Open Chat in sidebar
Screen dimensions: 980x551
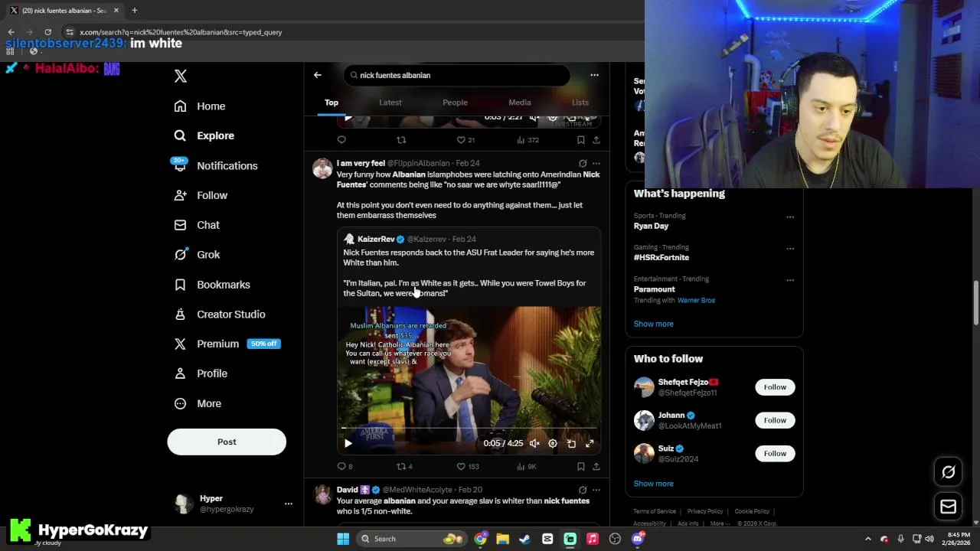[197, 225]
